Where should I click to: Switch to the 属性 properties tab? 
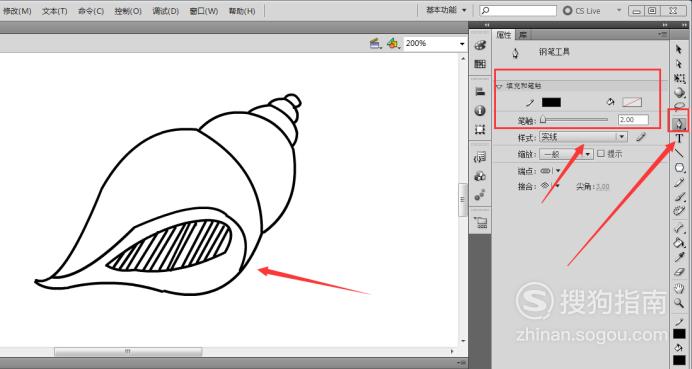[504, 35]
